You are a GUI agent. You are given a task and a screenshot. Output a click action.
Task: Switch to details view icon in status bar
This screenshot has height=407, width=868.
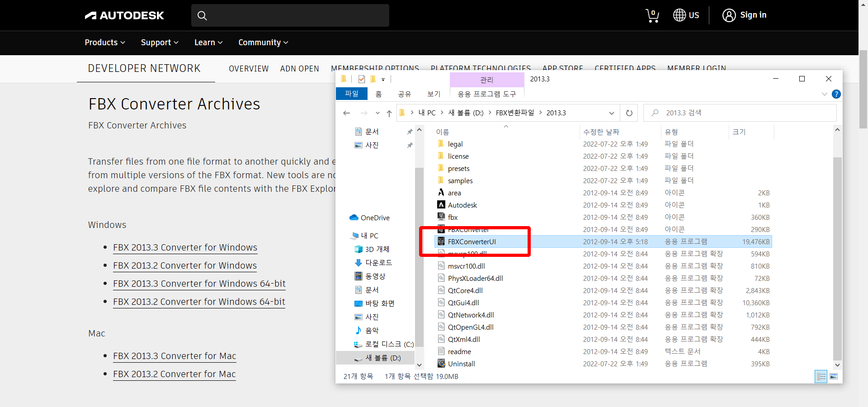pos(821,376)
